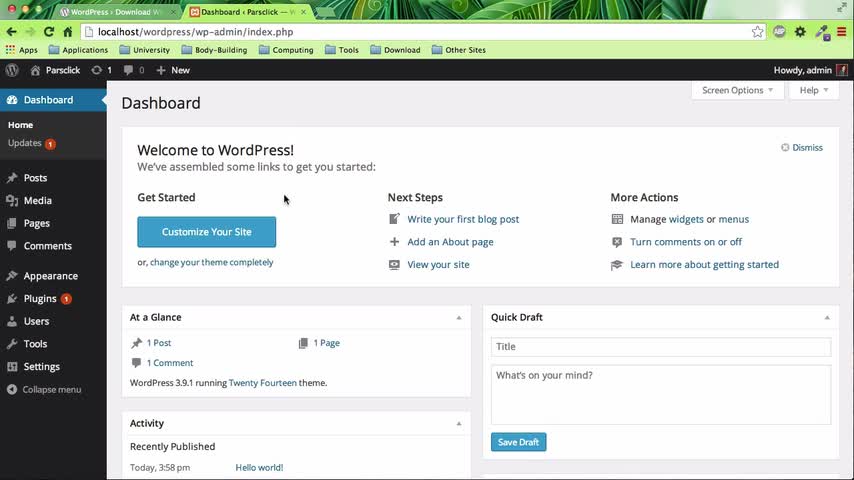This screenshot has width=854, height=480.
Task: Open the menus link
Action: click(x=734, y=219)
